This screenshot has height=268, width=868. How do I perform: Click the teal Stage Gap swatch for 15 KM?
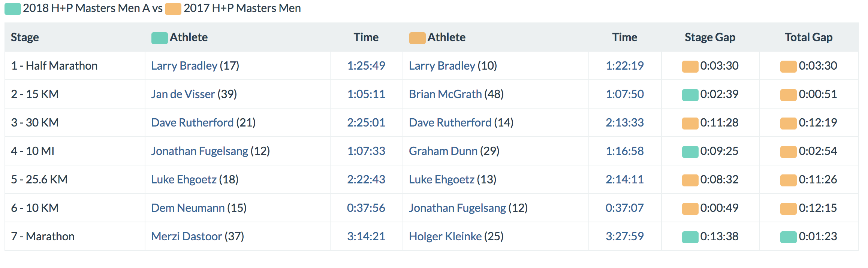click(690, 95)
